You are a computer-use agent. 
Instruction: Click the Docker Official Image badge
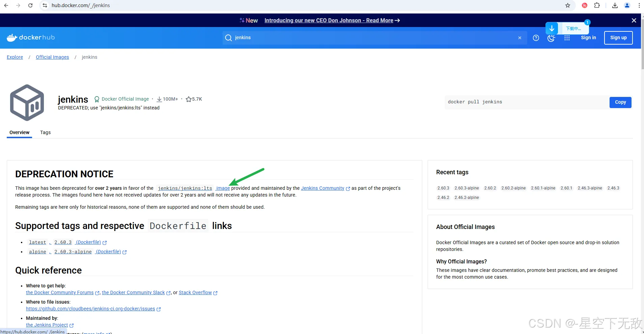pos(122,99)
